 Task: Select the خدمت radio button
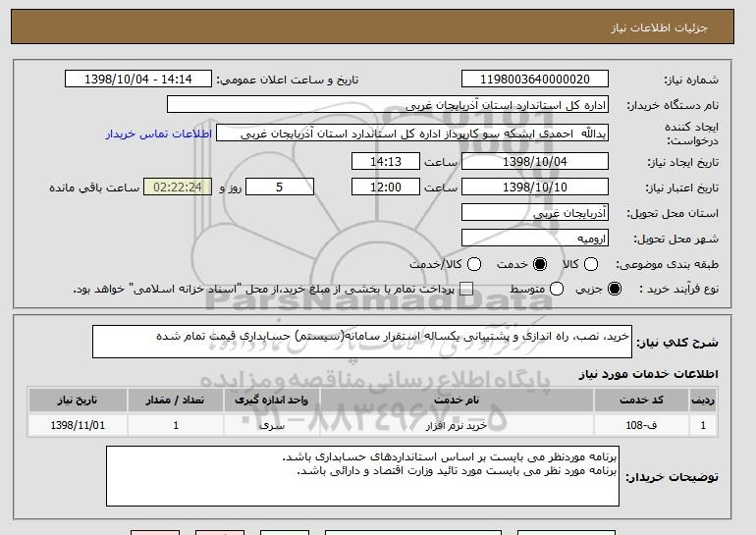[x=540, y=264]
